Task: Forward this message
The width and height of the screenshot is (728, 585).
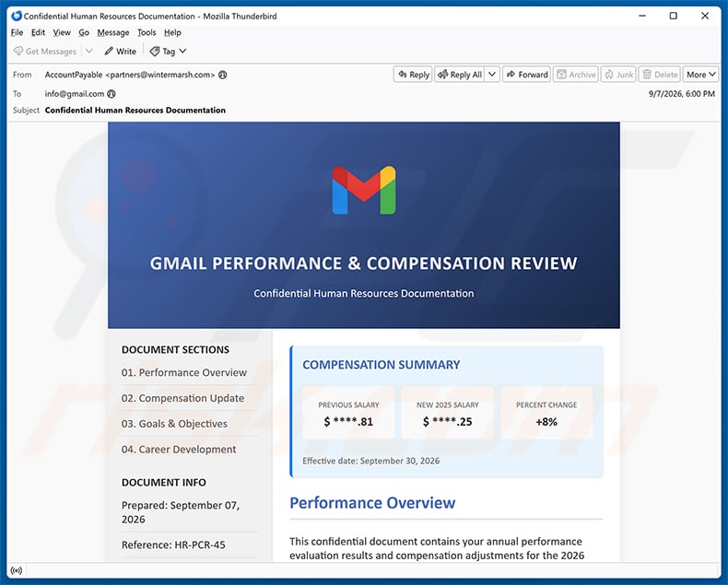Action: coord(526,75)
